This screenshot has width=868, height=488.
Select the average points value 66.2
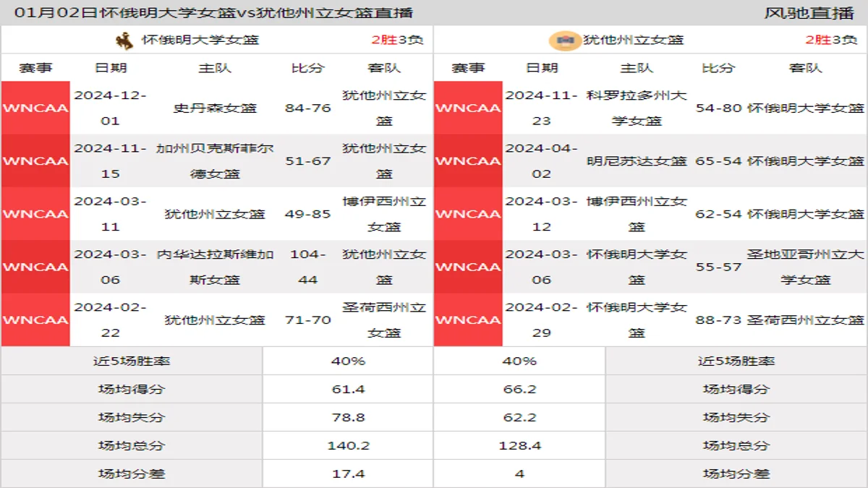click(519, 389)
